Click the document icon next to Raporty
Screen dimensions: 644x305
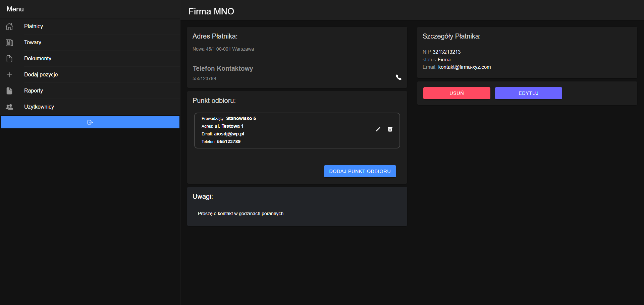point(9,91)
